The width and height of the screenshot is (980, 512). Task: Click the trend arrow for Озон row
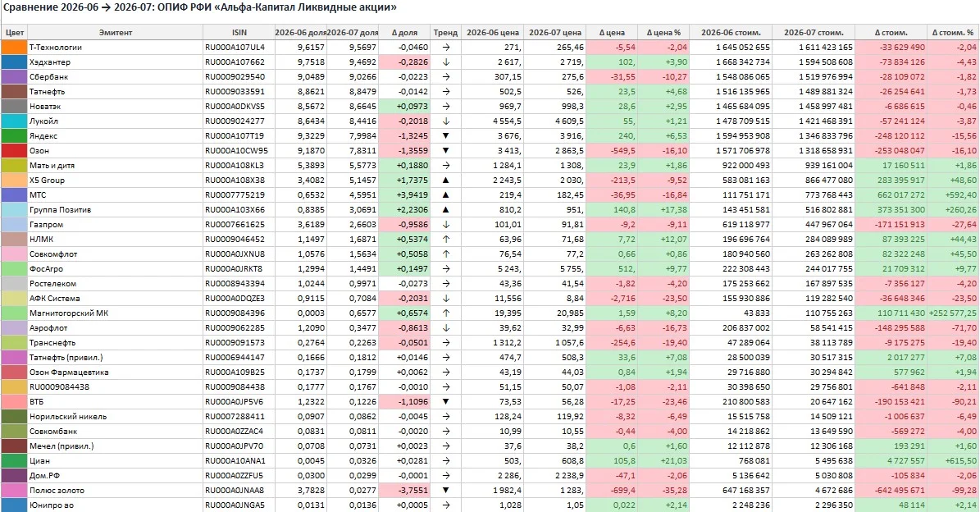445,151
